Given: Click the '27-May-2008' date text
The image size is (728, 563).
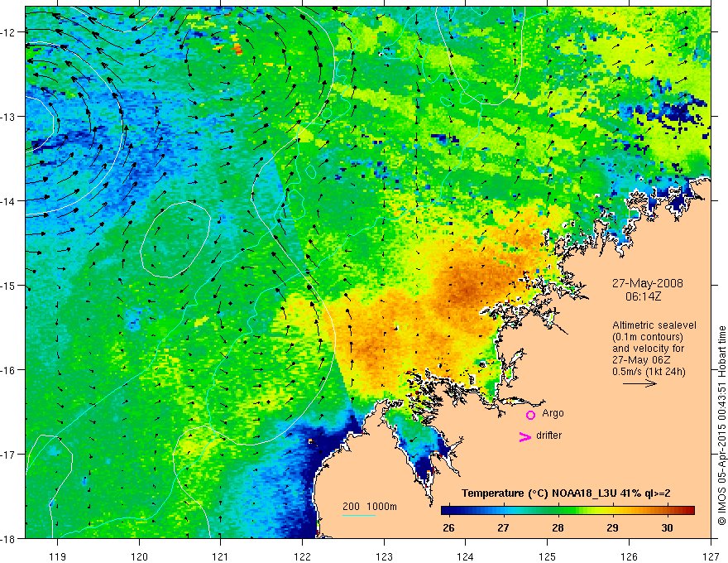Looking at the screenshot, I should (648, 283).
